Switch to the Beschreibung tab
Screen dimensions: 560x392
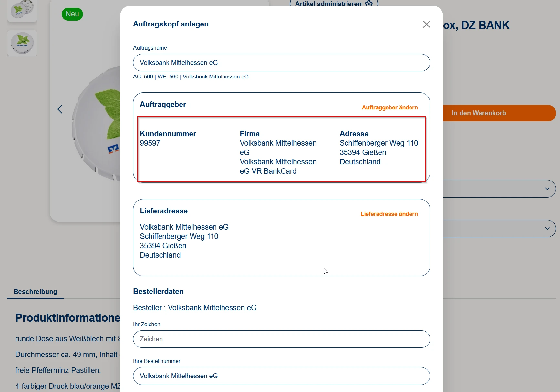coord(35,292)
